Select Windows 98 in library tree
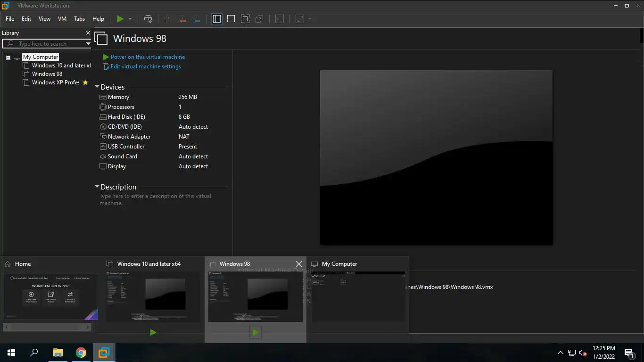 click(47, 74)
